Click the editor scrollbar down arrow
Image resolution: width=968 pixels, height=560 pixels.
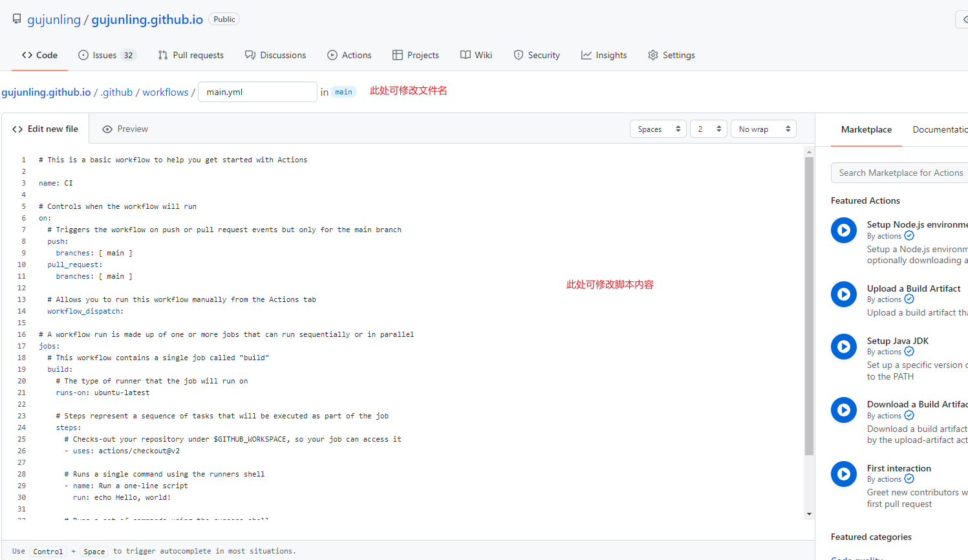[809, 514]
